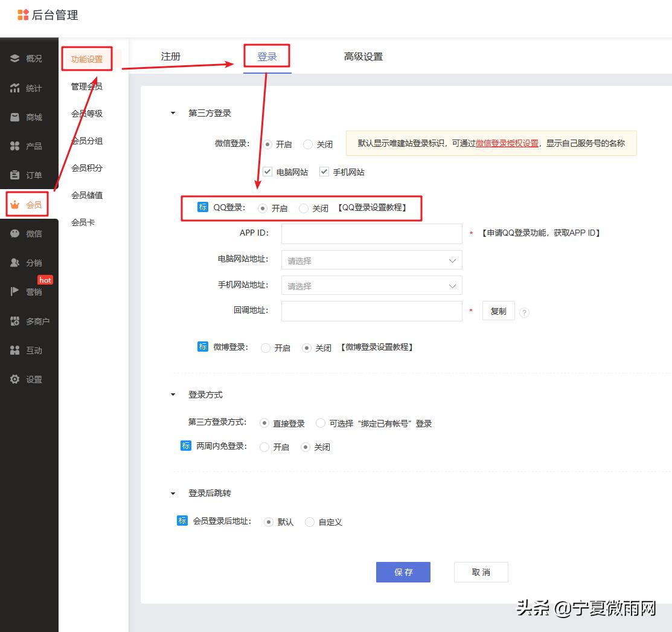Viewport: 672px width, 632px height.
Task: Open the 管理会员 menu item
Action: (87, 86)
